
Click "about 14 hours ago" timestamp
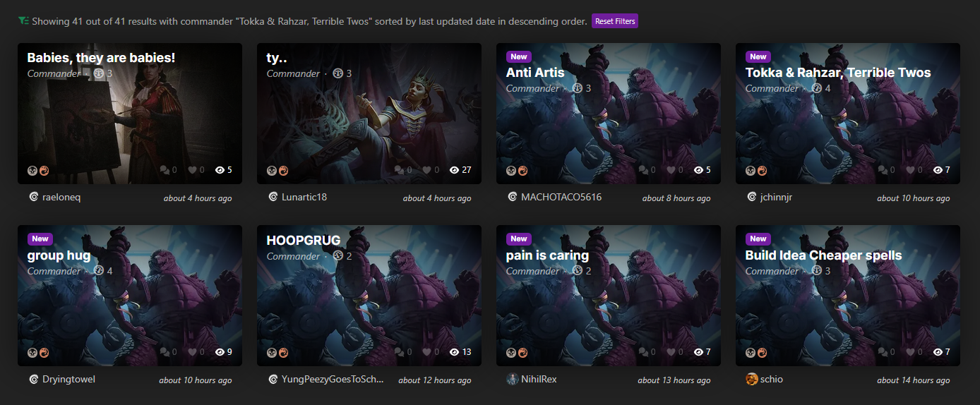coord(914,380)
